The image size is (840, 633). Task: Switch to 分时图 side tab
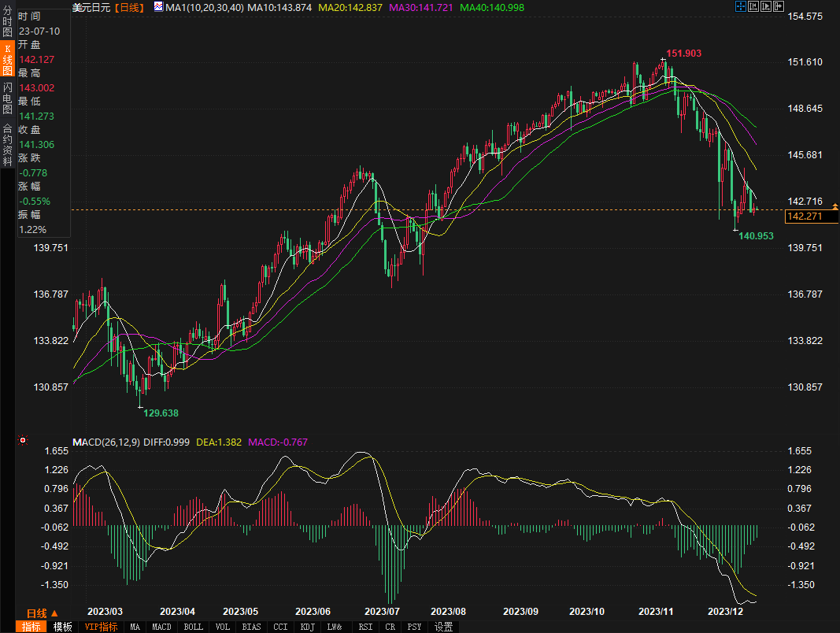(x=7, y=24)
